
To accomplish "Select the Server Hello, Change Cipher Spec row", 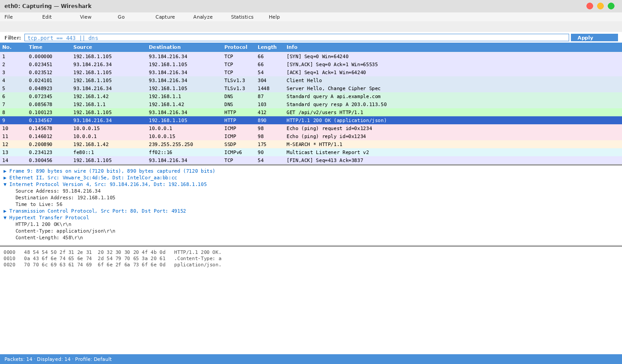I will [311, 88].
